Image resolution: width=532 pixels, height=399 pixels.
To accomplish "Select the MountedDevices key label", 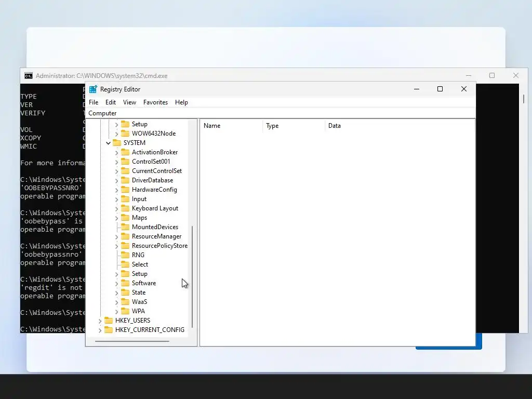I will point(155,227).
